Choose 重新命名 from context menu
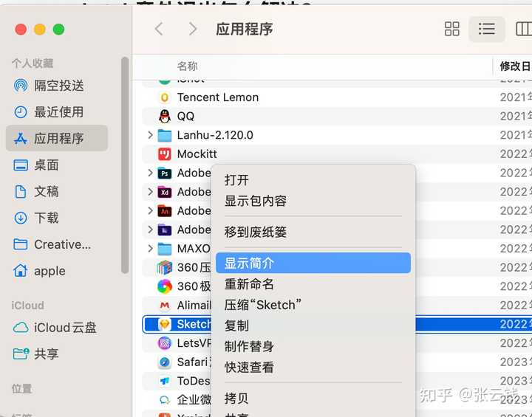This screenshot has height=417, width=532. coord(313,284)
